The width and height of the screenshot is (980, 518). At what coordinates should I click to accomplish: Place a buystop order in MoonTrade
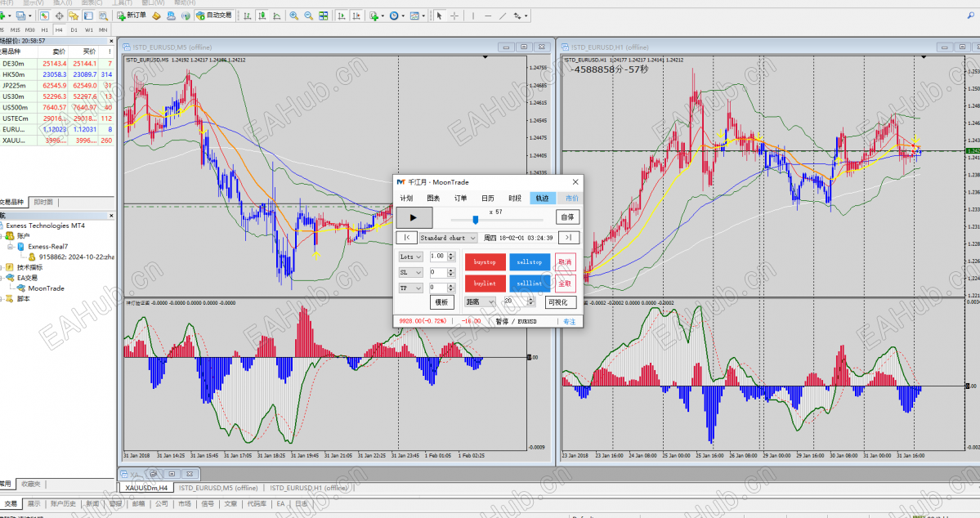(x=485, y=262)
